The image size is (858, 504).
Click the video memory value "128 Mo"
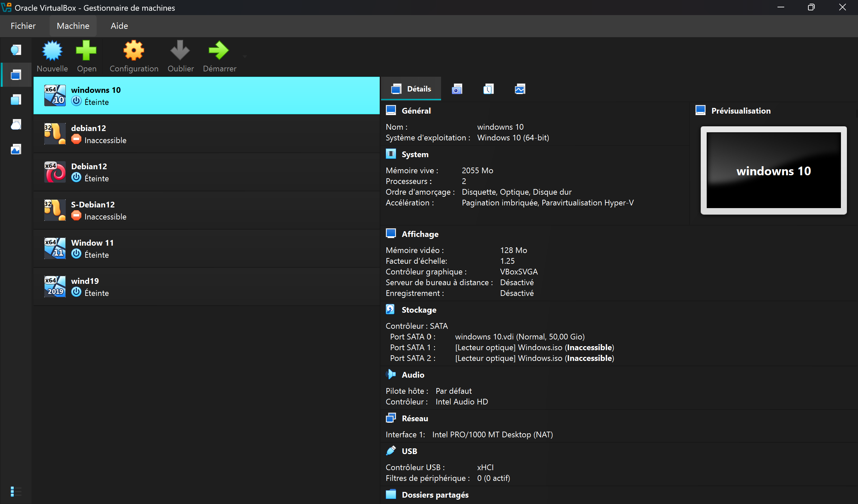click(514, 250)
